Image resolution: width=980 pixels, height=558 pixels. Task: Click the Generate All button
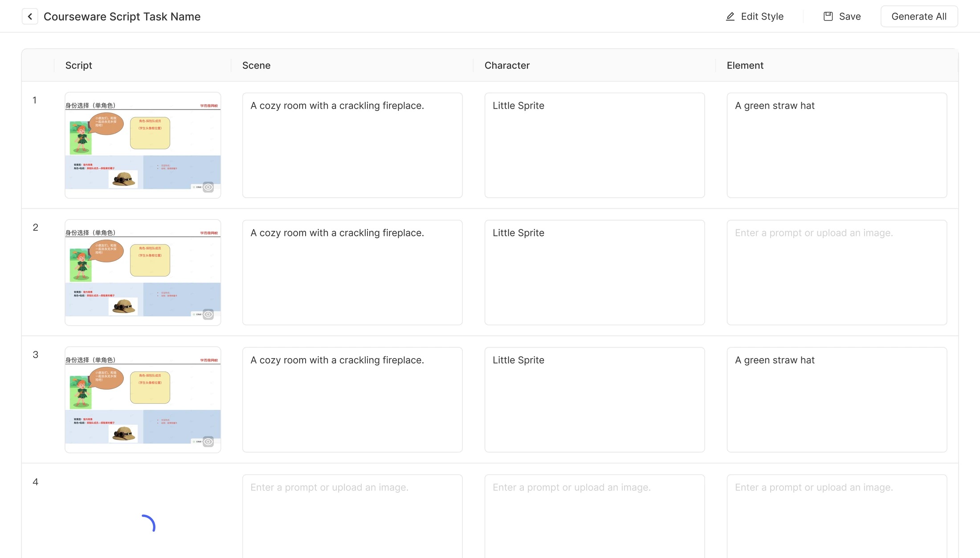click(x=919, y=16)
